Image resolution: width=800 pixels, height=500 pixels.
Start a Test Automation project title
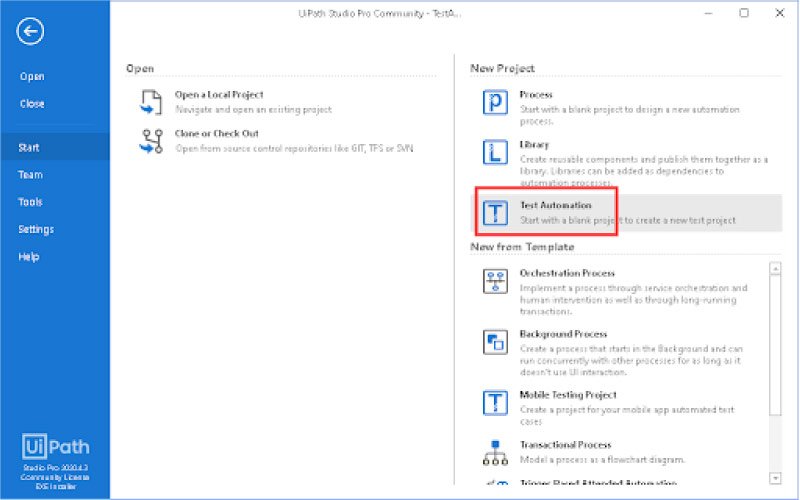click(x=556, y=205)
